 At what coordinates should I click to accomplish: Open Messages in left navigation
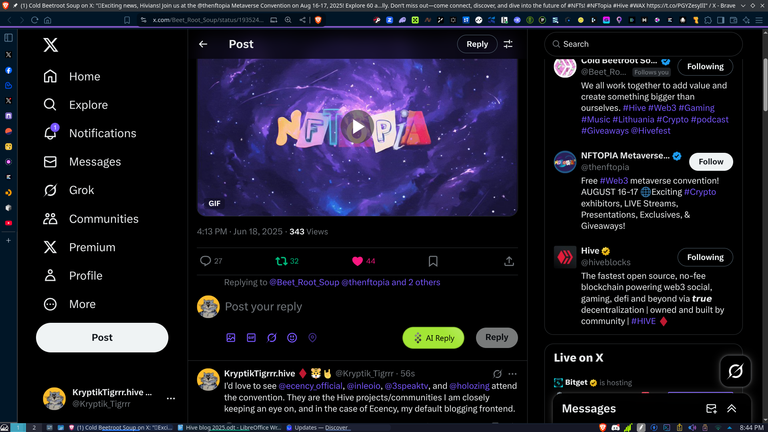click(x=82, y=162)
